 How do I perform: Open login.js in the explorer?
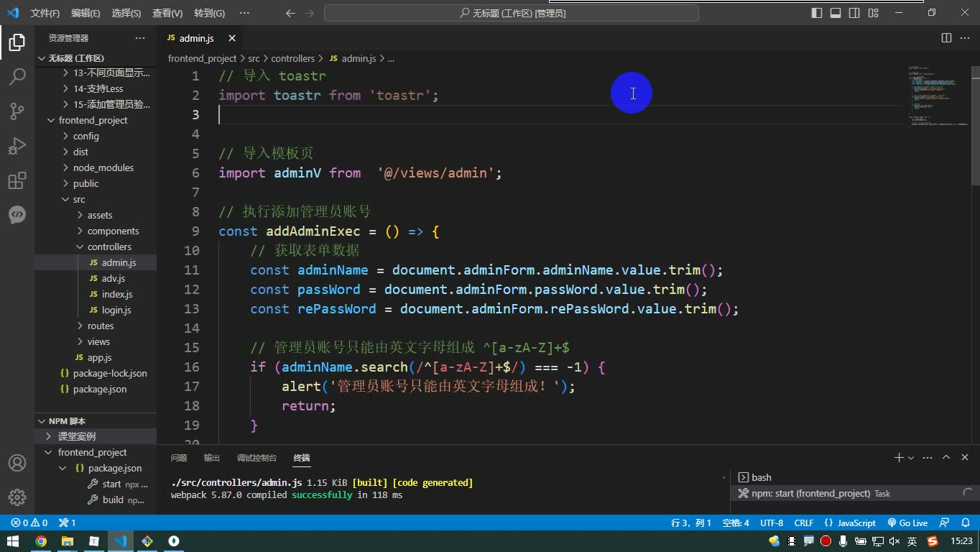[116, 310]
